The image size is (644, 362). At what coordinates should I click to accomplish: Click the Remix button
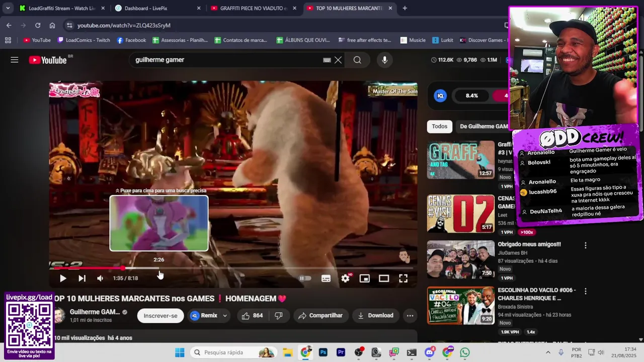click(x=204, y=316)
